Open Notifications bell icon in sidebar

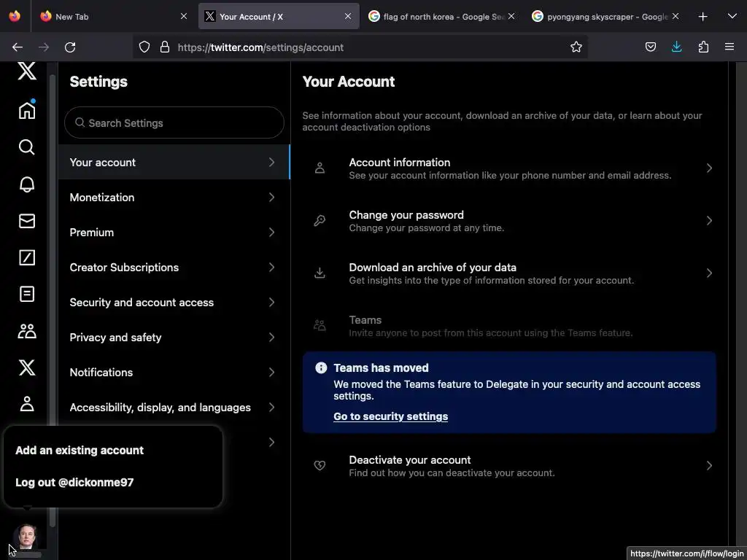pos(27,184)
